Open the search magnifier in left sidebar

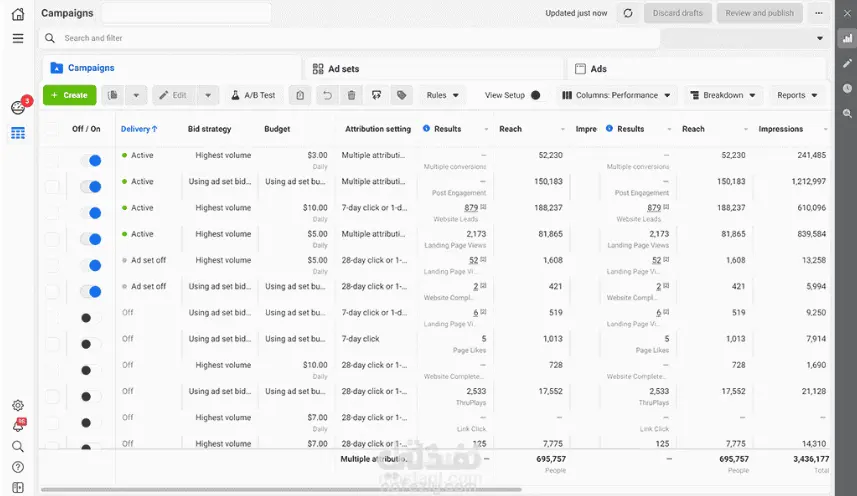(18, 446)
